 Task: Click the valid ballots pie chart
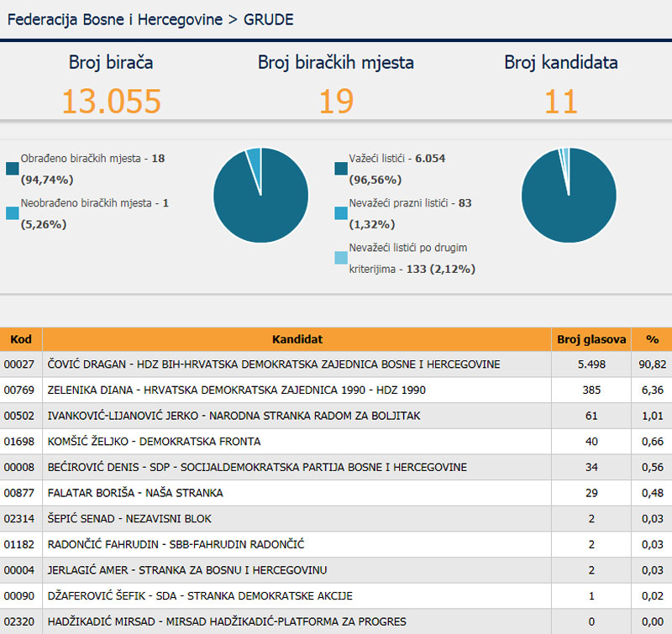coord(570,196)
